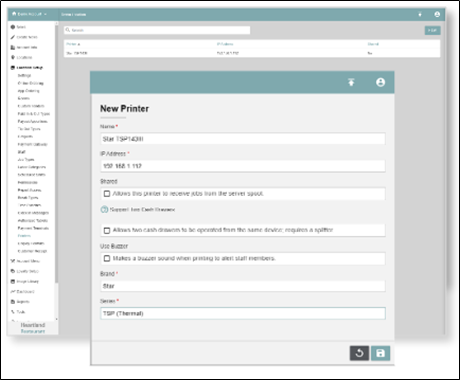Open Break Types in the sidebar

[x=28, y=198]
